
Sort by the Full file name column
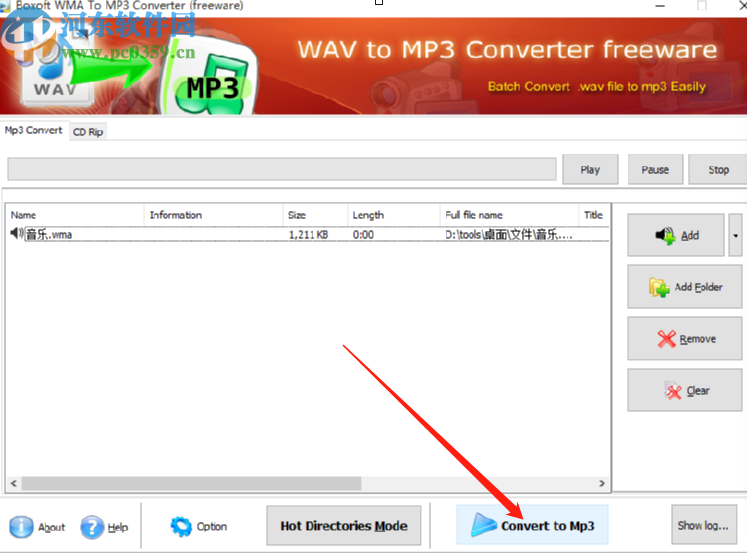pos(509,215)
